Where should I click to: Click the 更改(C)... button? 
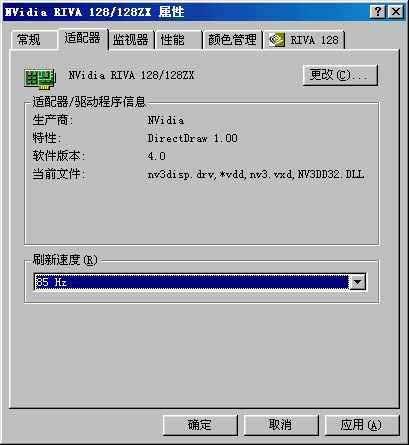coord(340,75)
